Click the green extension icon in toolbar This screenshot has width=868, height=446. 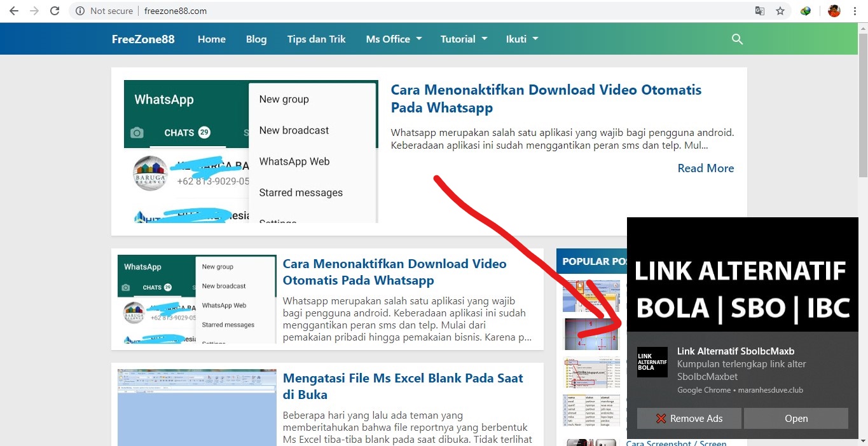806,11
